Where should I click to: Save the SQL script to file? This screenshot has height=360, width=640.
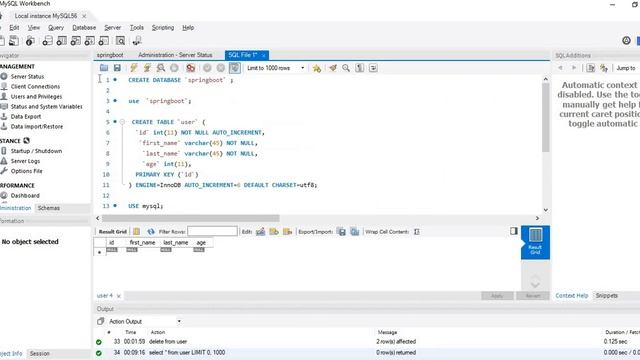[117, 68]
